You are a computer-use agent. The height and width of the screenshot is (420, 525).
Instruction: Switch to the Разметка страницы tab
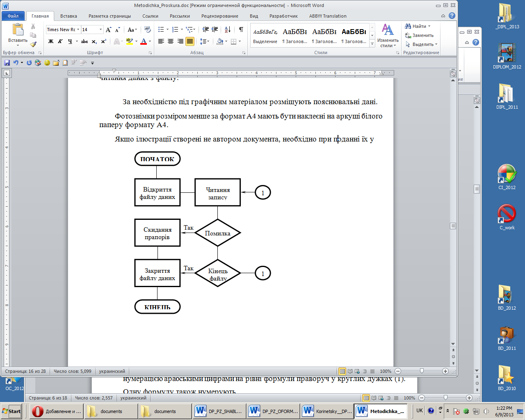pos(110,16)
